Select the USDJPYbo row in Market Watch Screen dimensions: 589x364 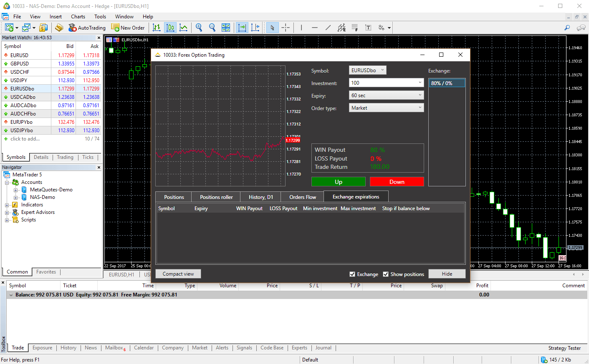[22, 131]
